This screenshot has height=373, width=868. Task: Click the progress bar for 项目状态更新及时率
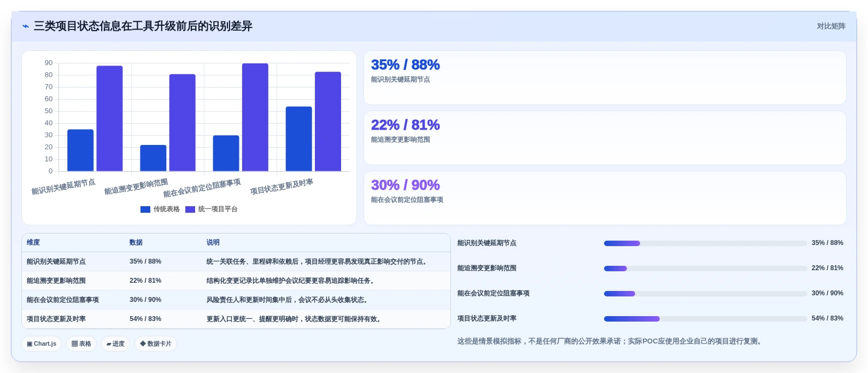coord(705,319)
